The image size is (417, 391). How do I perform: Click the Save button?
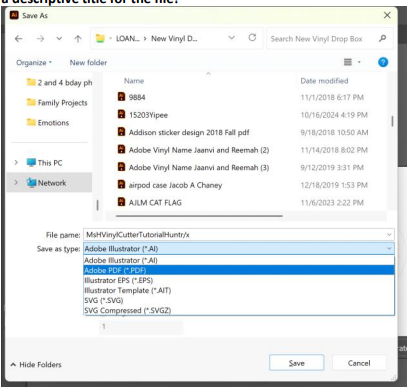coord(297,363)
